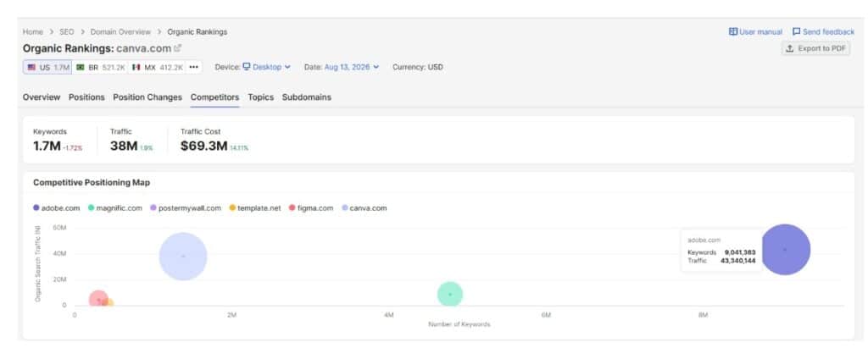Click the Organic Rankings breadcrumb text
The height and width of the screenshot is (348, 868).
pyautogui.click(x=197, y=32)
